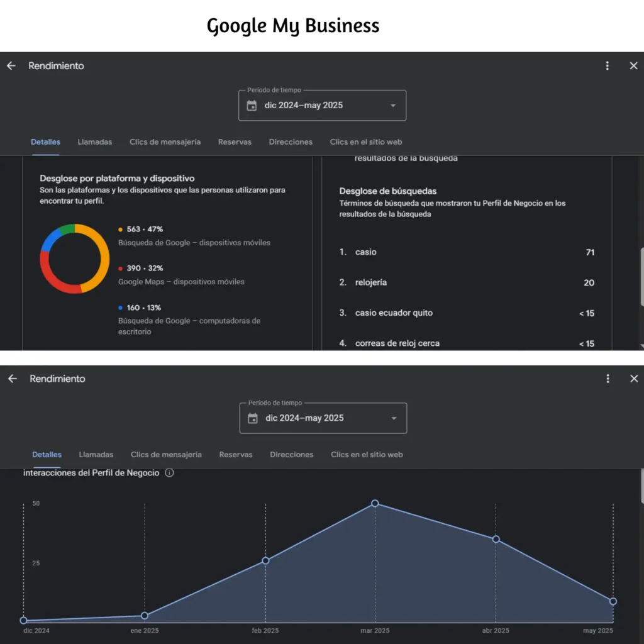Click the "feb 2025" axis label
This screenshot has width=644, height=644.
(x=265, y=631)
